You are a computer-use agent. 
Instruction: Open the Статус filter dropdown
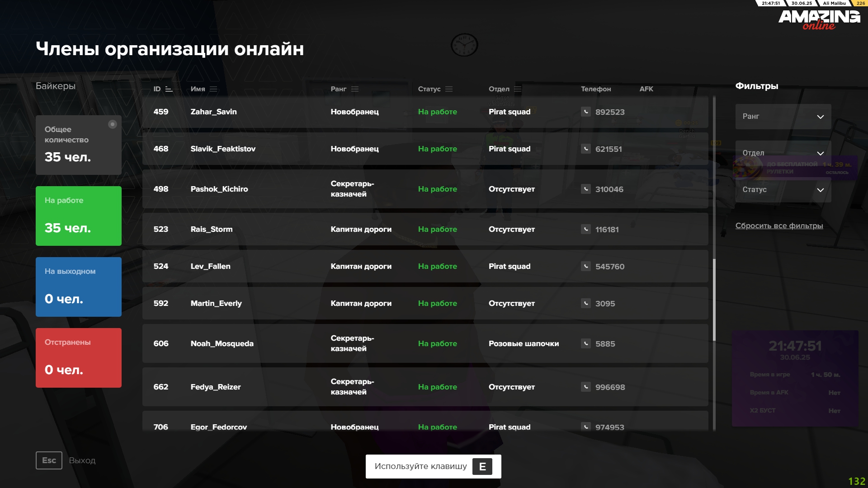pos(783,190)
